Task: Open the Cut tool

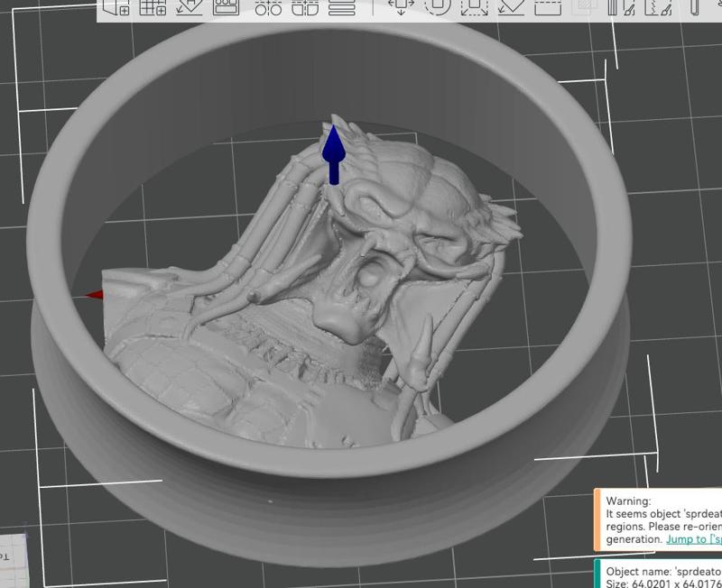Action: point(548,8)
